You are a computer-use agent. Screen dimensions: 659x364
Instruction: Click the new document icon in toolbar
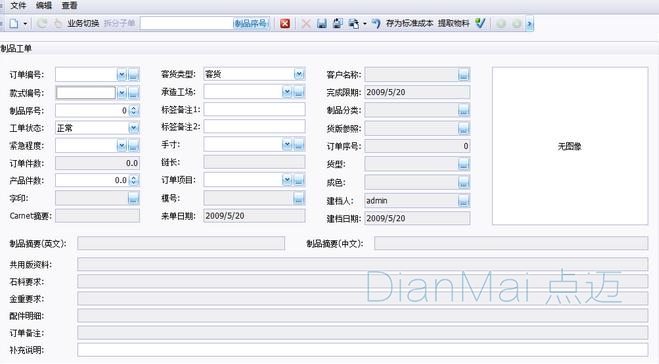click(x=14, y=24)
